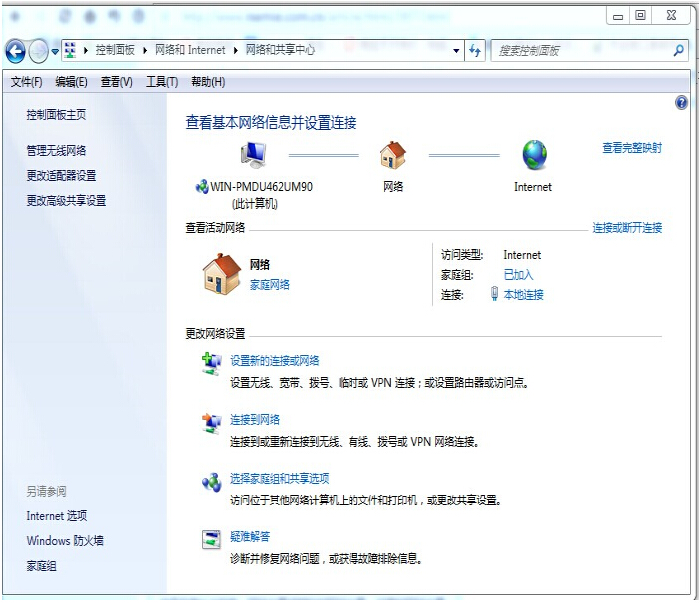Viewport: 700px width, 603px height.
Task: Open 连接到网络 link
Action: click(255, 420)
